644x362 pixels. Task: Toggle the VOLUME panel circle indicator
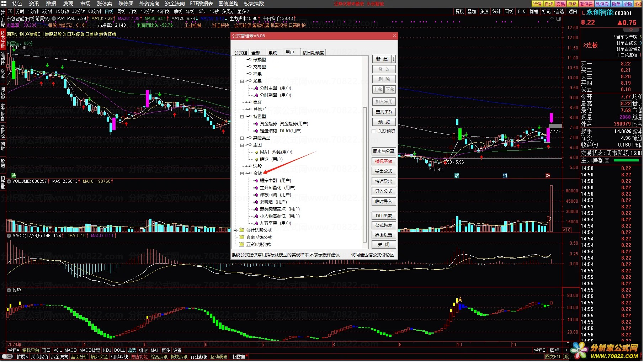point(9,181)
